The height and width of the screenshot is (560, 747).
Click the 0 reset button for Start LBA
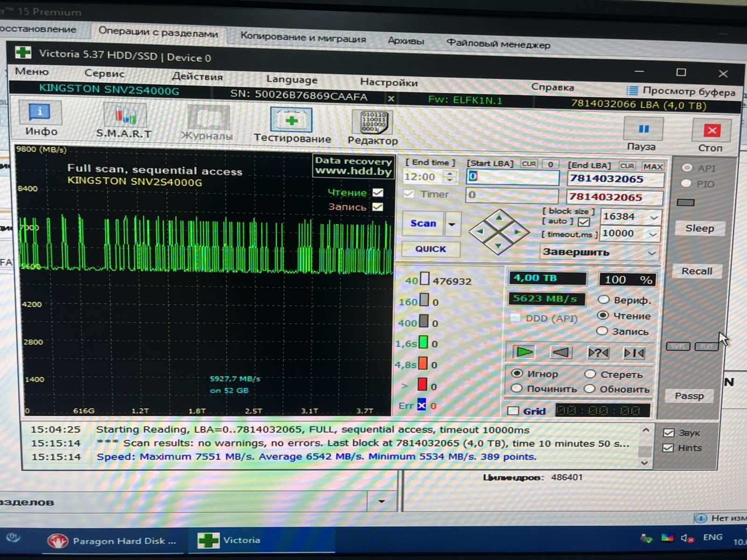(x=550, y=164)
